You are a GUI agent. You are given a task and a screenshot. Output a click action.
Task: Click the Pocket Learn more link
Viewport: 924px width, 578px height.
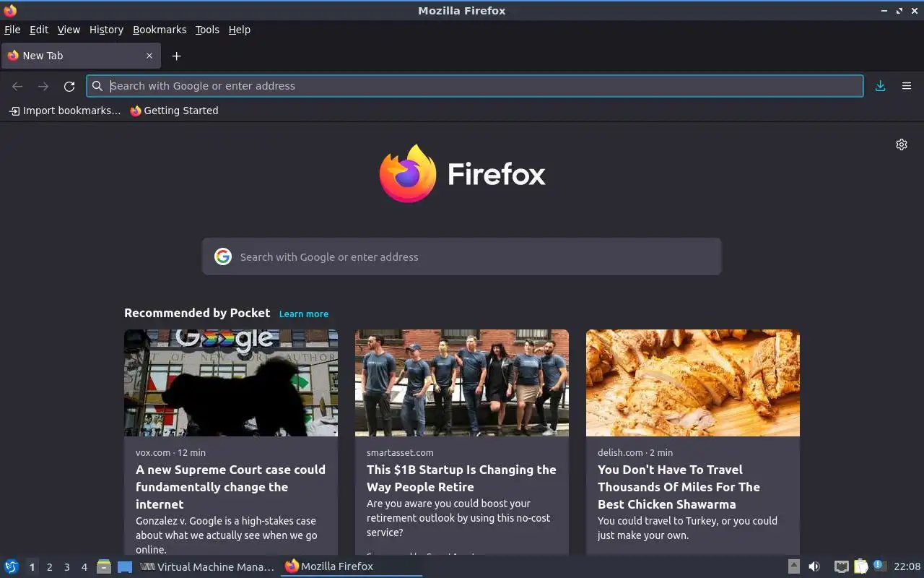pyautogui.click(x=304, y=314)
